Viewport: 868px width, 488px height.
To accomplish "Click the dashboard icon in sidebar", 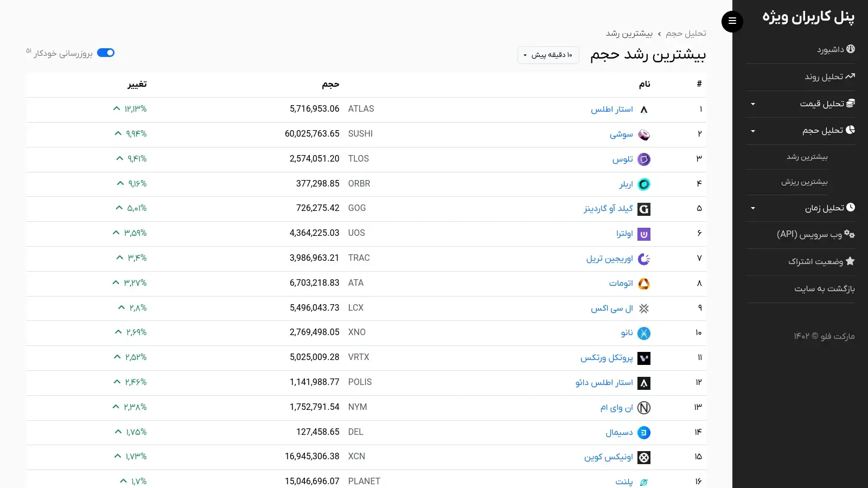I will pos(850,49).
